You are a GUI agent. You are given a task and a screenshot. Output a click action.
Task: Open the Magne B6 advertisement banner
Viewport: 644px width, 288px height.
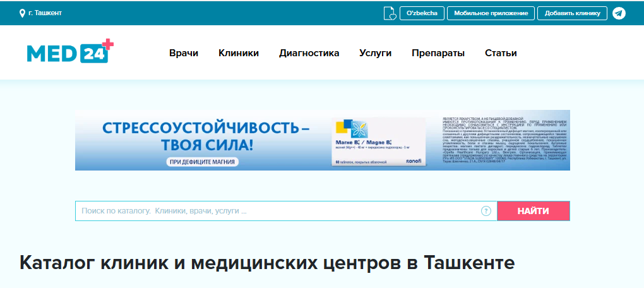point(323,140)
